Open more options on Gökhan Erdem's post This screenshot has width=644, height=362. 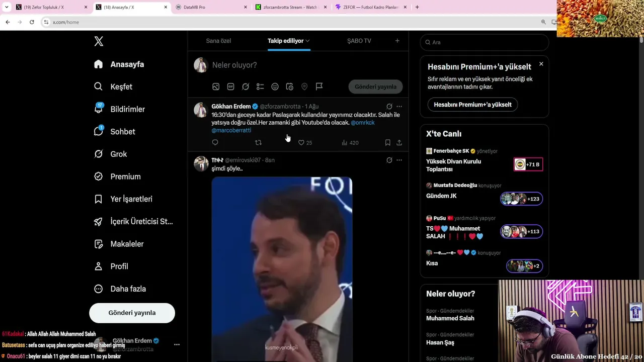pyautogui.click(x=399, y=107)
